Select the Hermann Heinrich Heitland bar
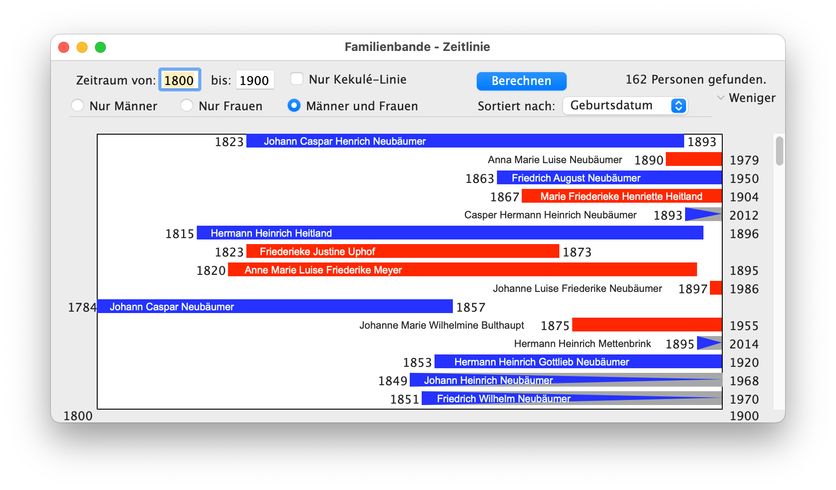 (x=449, y=233)
